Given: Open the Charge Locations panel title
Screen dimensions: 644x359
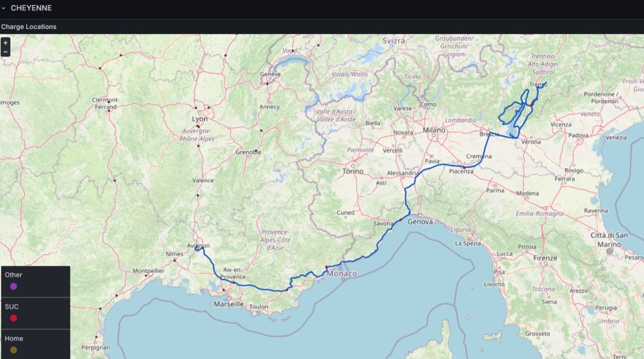Looking at the screenshot, I should tap(29, 27).
